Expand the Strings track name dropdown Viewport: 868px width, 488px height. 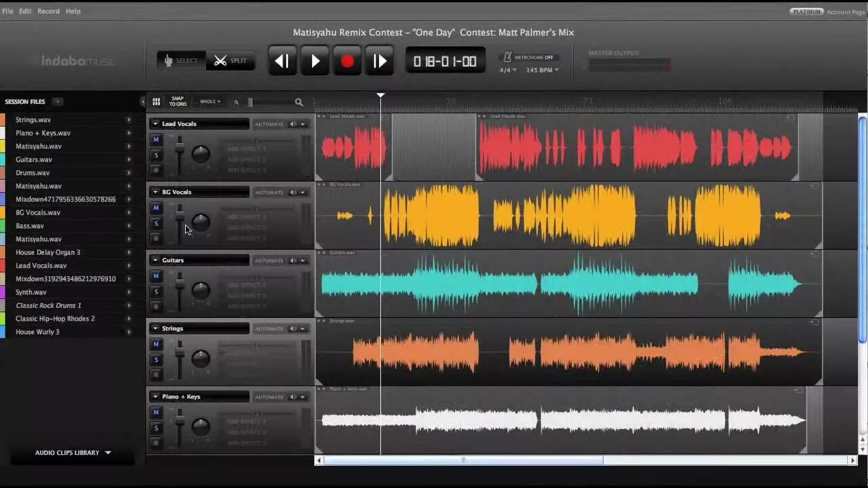[155, 329]
